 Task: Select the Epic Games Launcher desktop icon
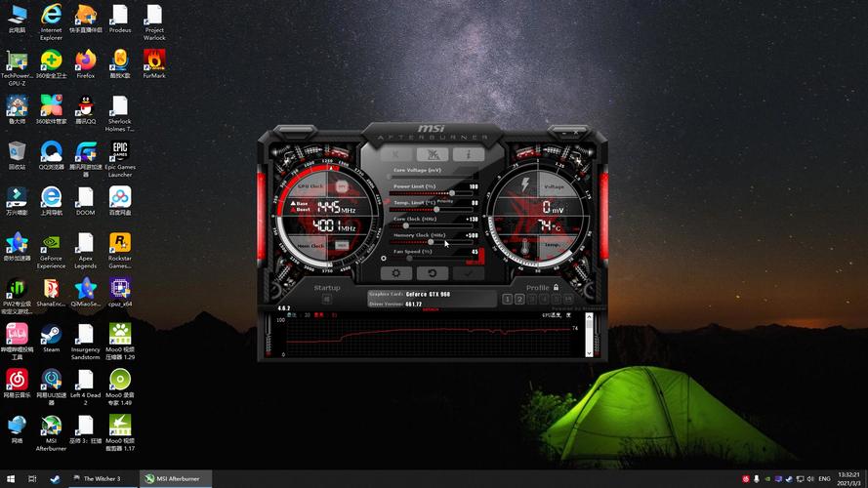(x=119, y=159)
